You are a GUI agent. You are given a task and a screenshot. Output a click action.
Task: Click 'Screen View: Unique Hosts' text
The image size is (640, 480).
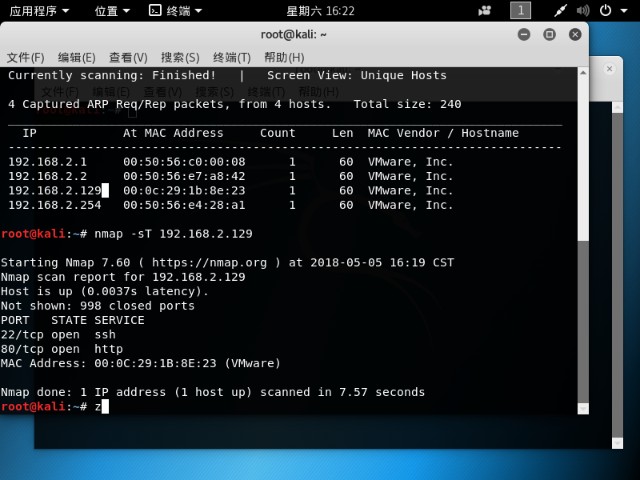pos(357,76)
